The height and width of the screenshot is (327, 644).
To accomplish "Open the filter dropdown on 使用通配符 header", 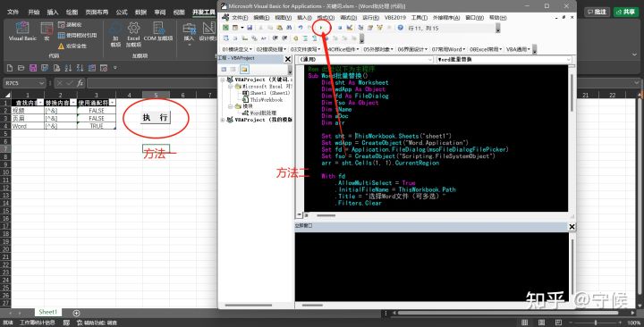I will (x=112, y=103).
